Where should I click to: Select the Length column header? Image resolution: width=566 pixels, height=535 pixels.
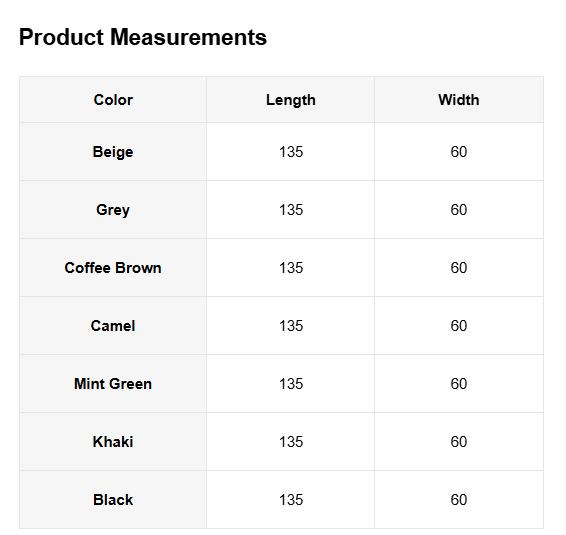coord(291,100)
